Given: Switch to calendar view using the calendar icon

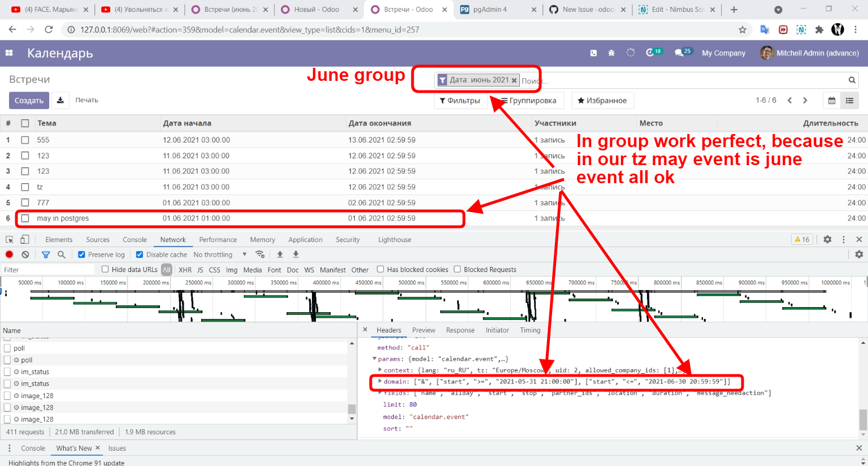Looking at the screenshot, I should pyautogui.click(x=831, y=100).
